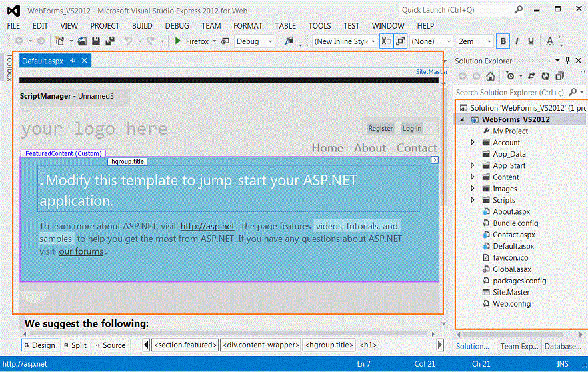
Task: Click the Save toolbar icon
Action: tap(96, 41)
